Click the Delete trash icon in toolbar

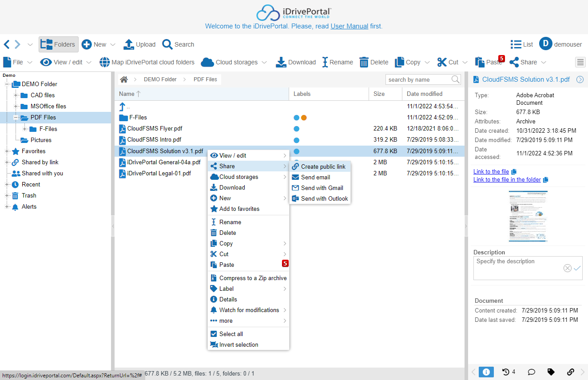[364, 62]
